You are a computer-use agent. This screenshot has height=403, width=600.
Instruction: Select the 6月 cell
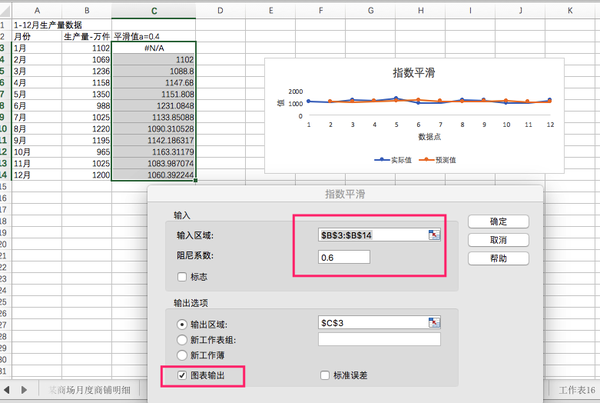tap(37, 106)
